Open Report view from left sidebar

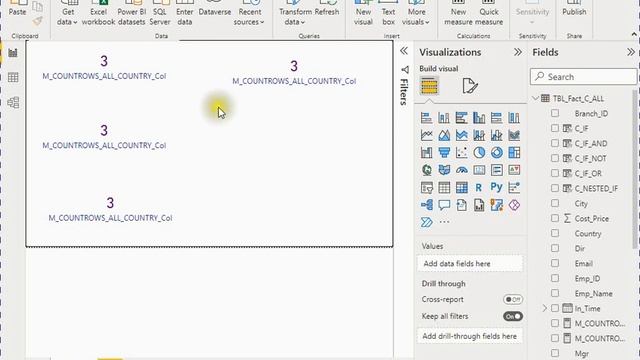(x=13, y=53)
